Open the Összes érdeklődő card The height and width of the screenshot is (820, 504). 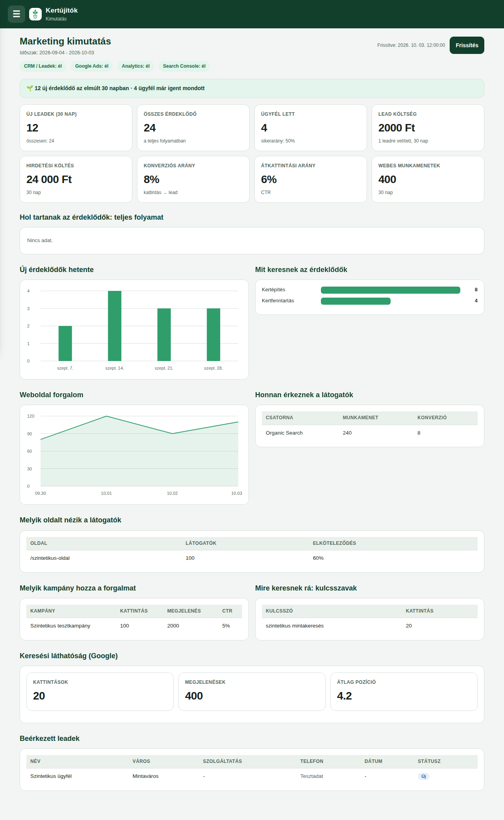(193, 128)
